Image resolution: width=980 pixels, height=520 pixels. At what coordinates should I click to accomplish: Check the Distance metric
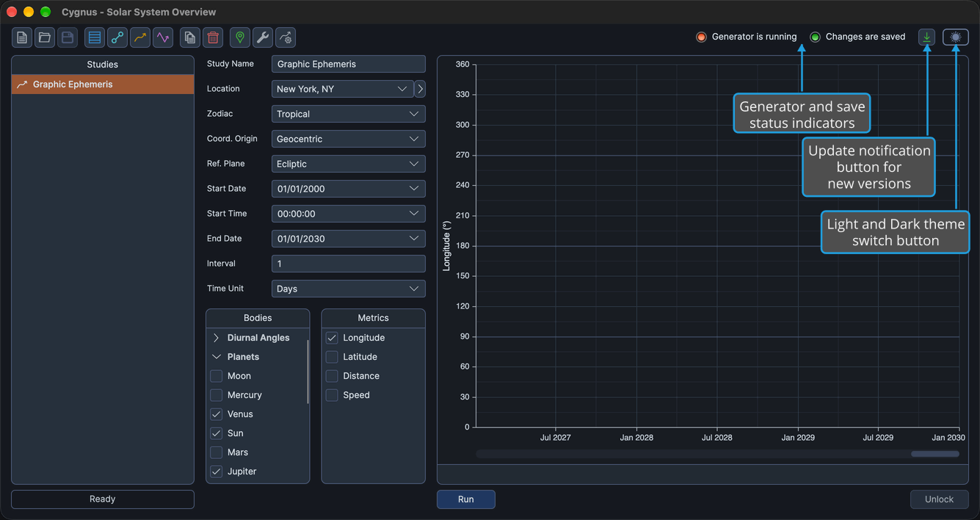(332, 376)
